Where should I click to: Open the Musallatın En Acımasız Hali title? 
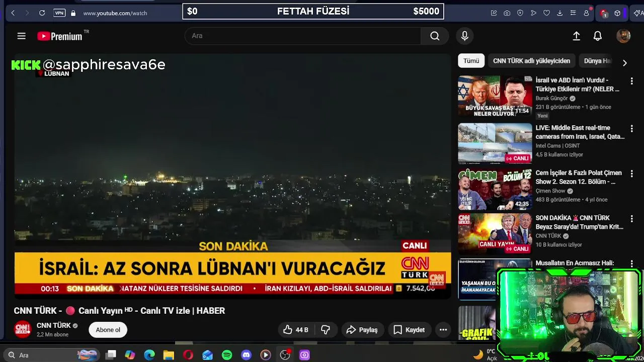(575, 263)
